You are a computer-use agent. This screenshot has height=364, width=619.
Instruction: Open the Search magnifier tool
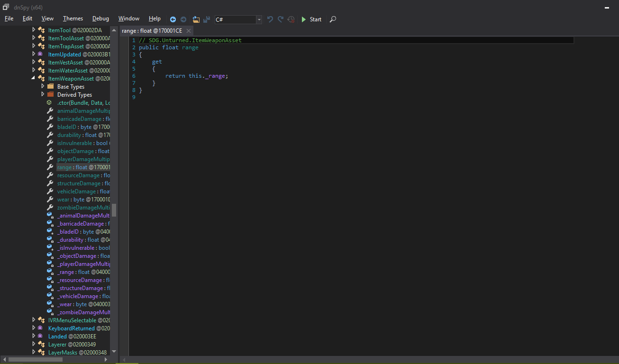[x=333, y=19]
